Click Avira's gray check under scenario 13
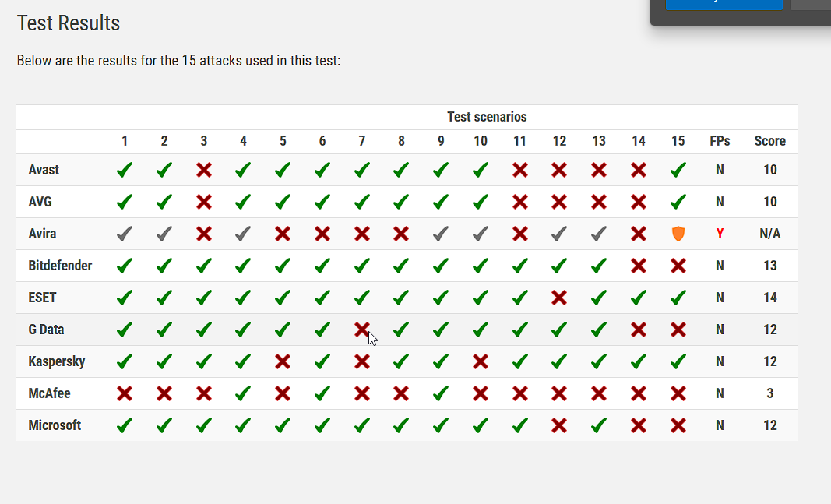 599,234
